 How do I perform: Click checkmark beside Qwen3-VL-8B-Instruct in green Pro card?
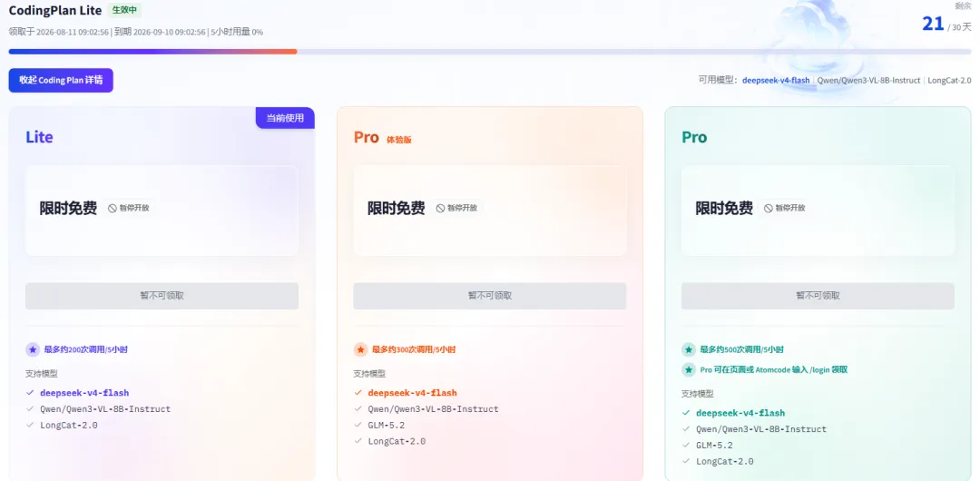[686, 429]
